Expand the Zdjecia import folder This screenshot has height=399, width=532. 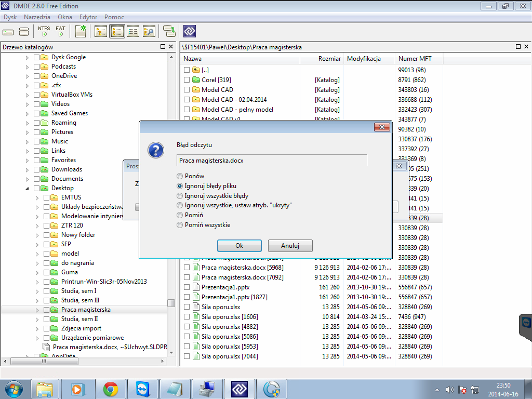tap(37, 329)
